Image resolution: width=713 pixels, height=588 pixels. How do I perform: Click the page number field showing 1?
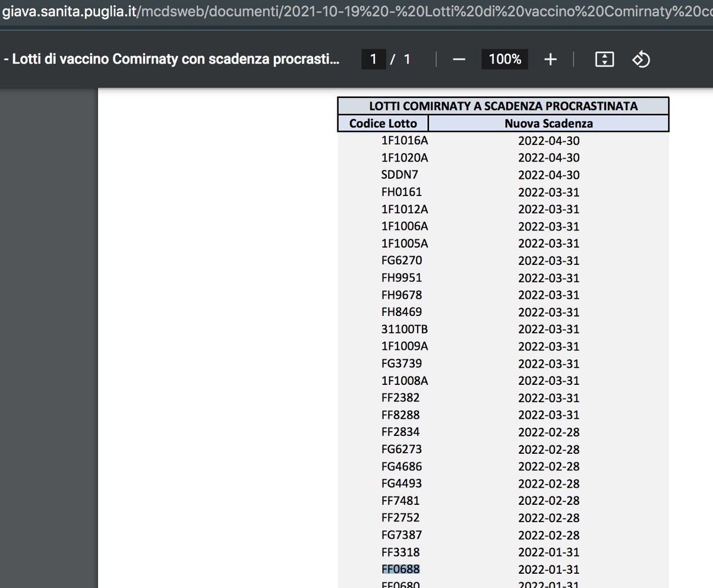[374, 59]
